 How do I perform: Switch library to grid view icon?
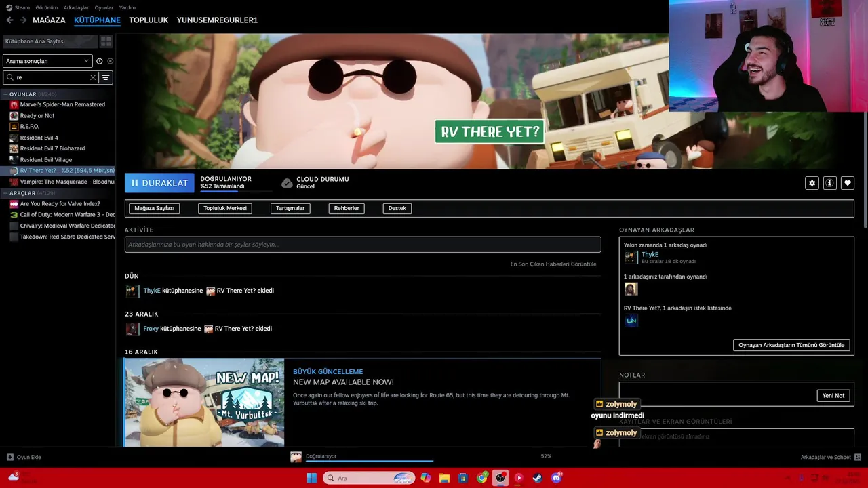[106, 41]
